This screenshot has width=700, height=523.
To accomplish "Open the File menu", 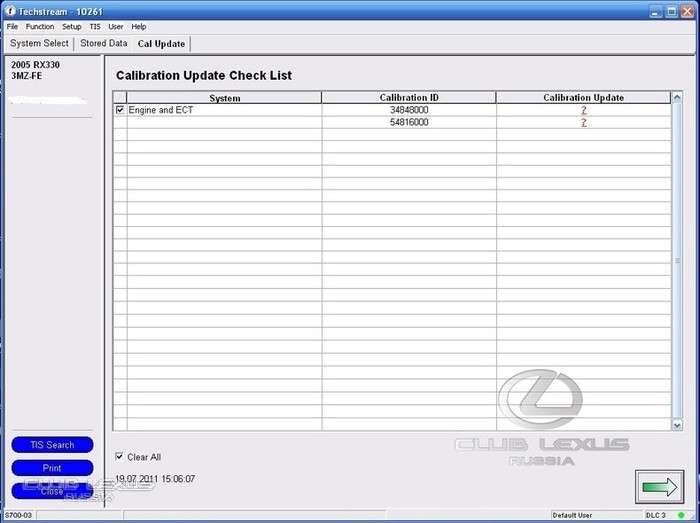I will (12, 27).
